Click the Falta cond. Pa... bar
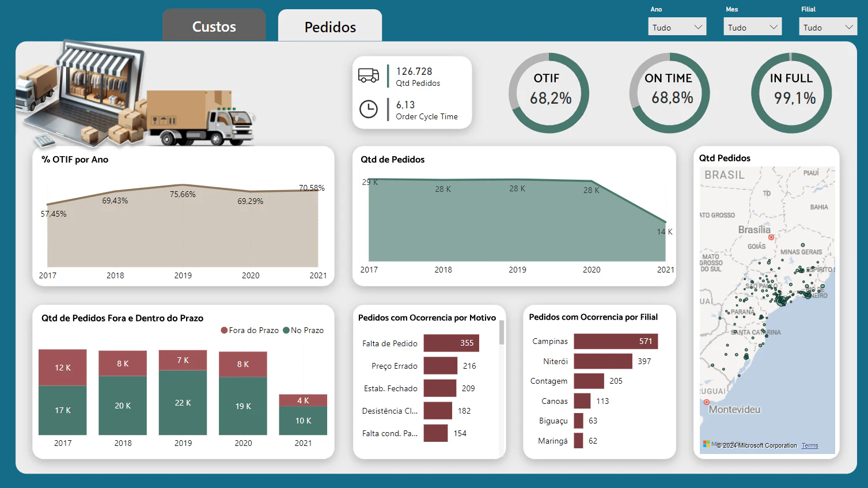868x488 pixels. pos(436,433)
